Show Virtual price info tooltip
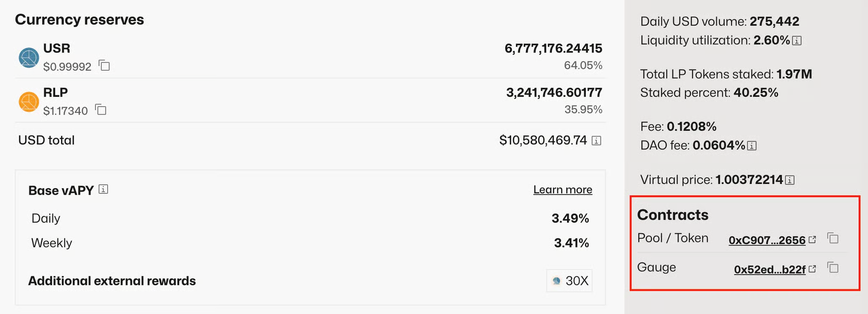Screen dimensions: 868x314 pyautogui.click(x=790, y=180)
